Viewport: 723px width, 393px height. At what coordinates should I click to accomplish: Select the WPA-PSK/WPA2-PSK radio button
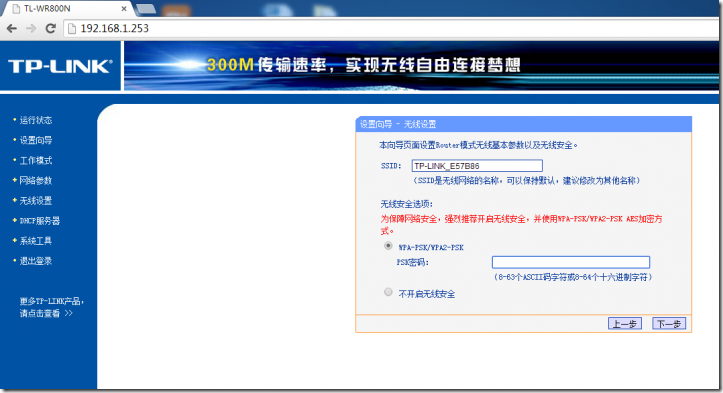(388, 246)
